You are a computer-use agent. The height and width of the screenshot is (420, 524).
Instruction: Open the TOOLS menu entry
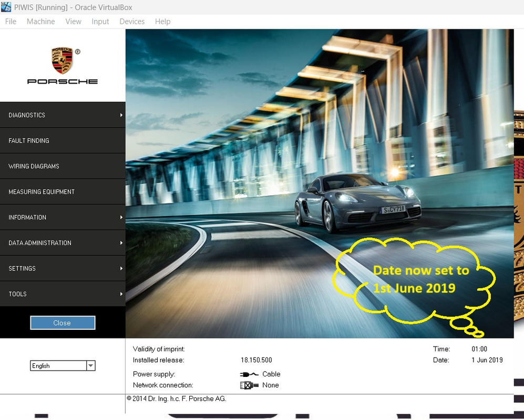point(63,294)
